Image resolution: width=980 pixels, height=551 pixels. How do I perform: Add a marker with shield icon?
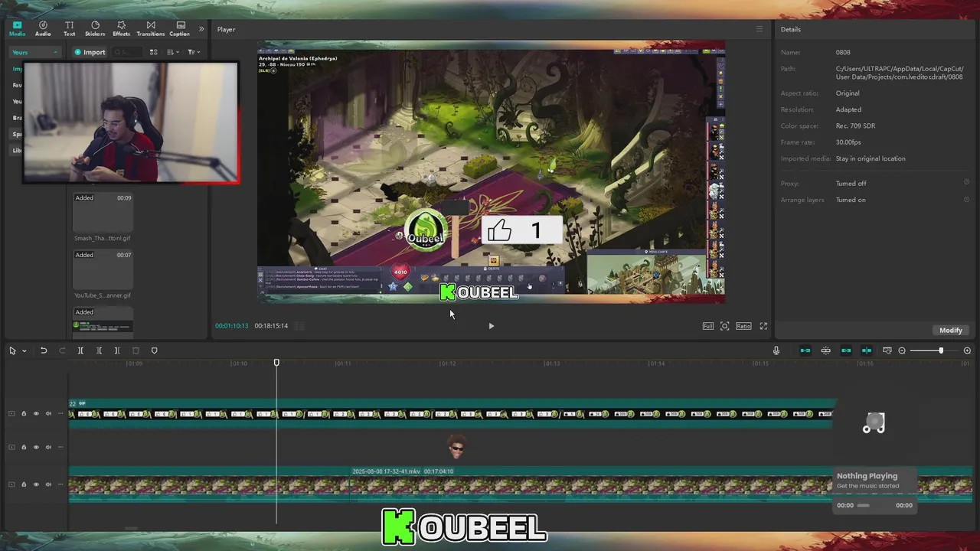click(154, 350)
